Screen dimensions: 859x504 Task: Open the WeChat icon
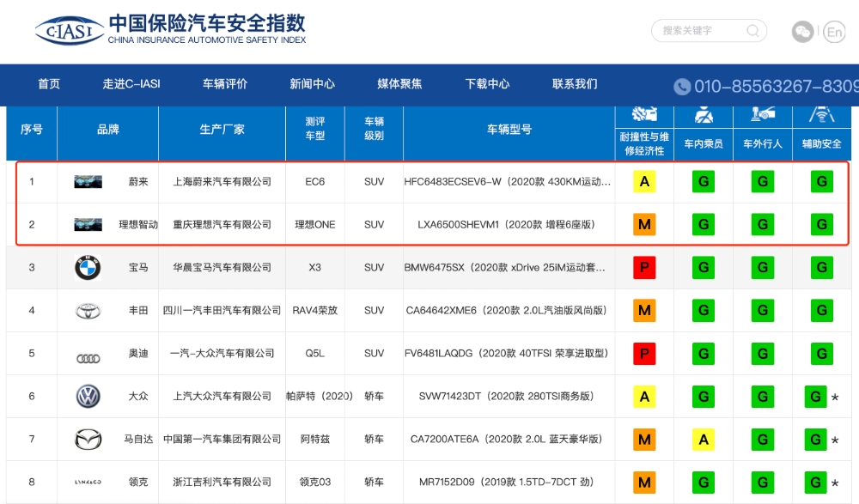point(802,32)
